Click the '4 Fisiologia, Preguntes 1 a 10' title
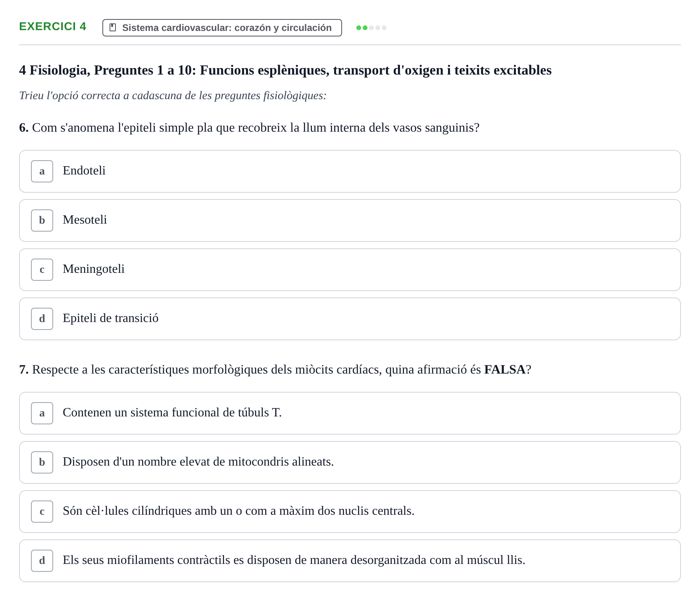The width and height of the screenshot is (700, 602). 285,70
